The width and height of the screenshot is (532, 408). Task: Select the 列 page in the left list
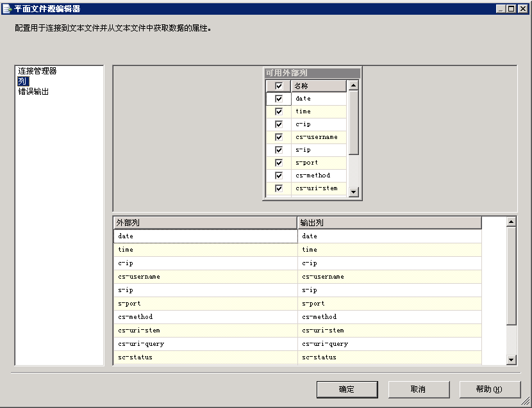(x=23, y=81)
